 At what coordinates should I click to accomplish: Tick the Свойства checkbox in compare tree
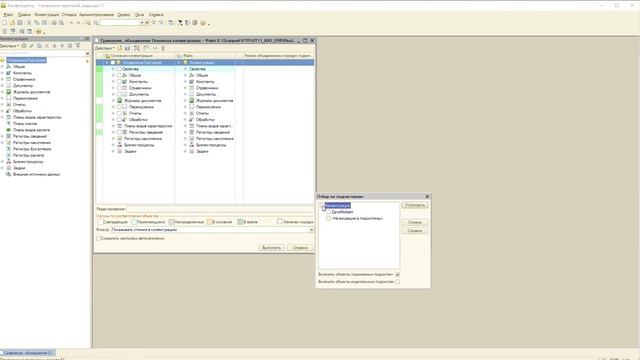[x=120, y=69]
